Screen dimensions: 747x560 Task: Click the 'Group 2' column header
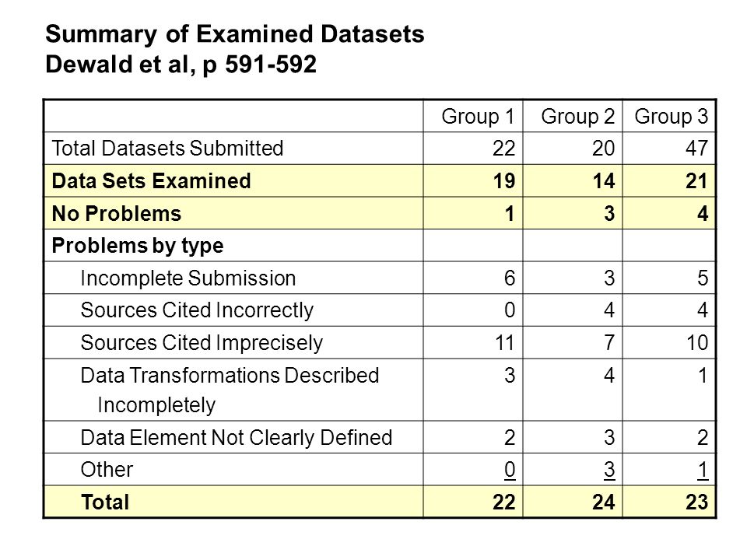(x=577, y=116)
